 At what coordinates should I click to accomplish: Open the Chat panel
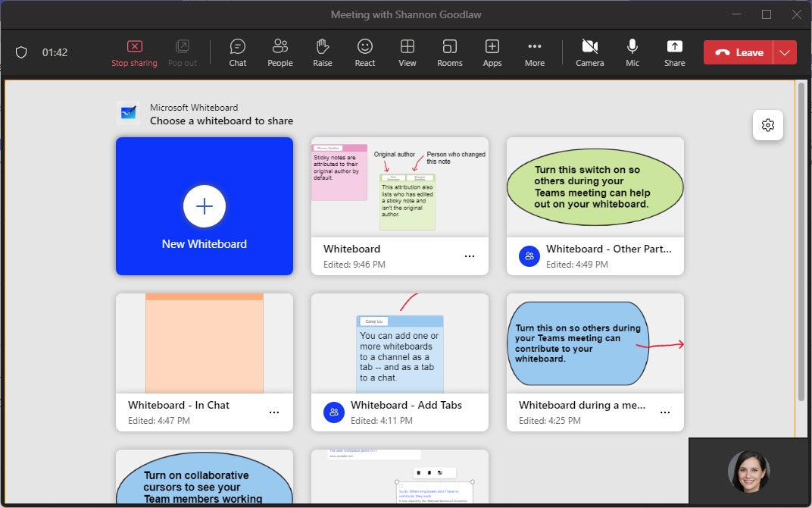pyautogui.click(x=238, y=53)
